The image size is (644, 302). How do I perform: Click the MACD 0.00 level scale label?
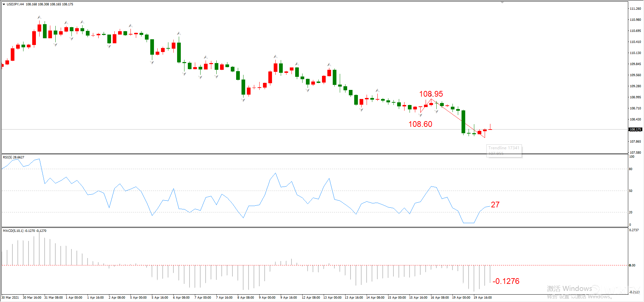(x=632, y=265)
